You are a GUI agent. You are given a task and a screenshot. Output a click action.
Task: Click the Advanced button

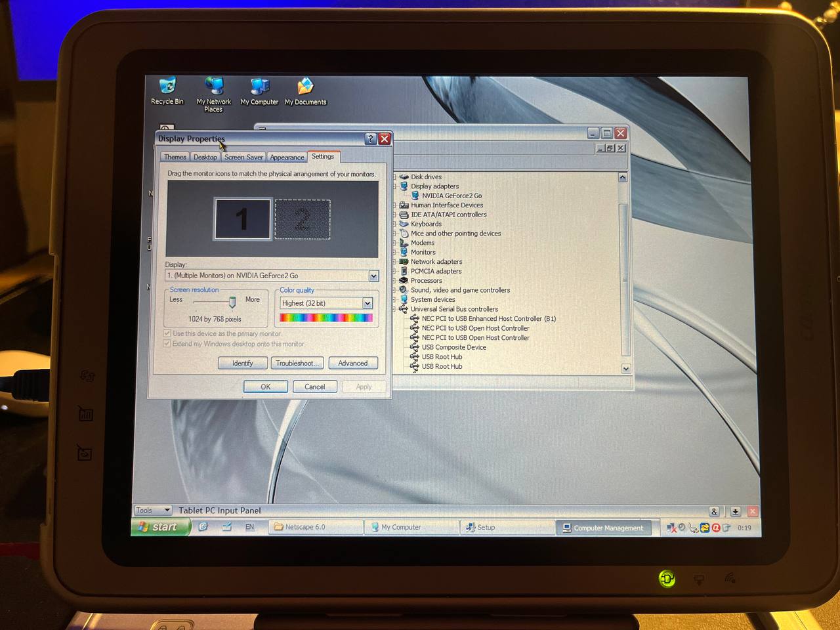click(353, 364)
